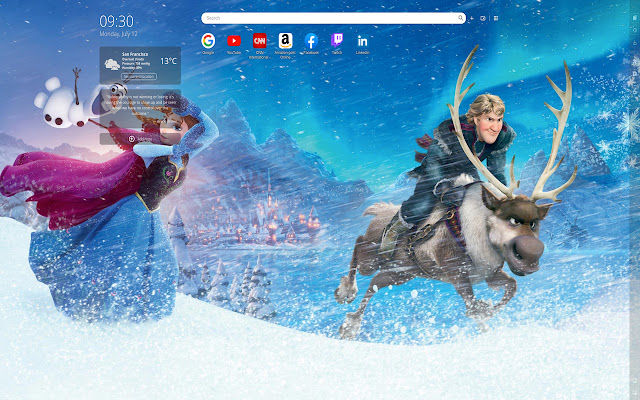Click the cloudy weather icon
The image size is (640, 400).
(112, 64)
